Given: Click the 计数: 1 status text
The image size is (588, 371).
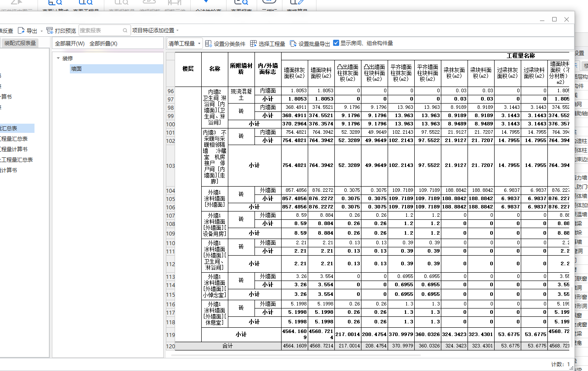Looking at the screenshot, I should [561, 364].
